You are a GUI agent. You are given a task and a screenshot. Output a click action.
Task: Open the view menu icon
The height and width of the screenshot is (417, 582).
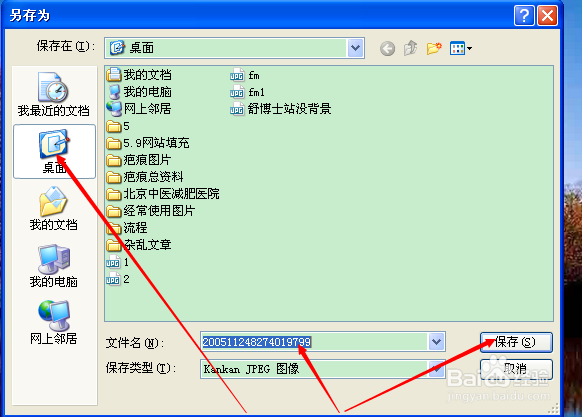pos(461,48)
